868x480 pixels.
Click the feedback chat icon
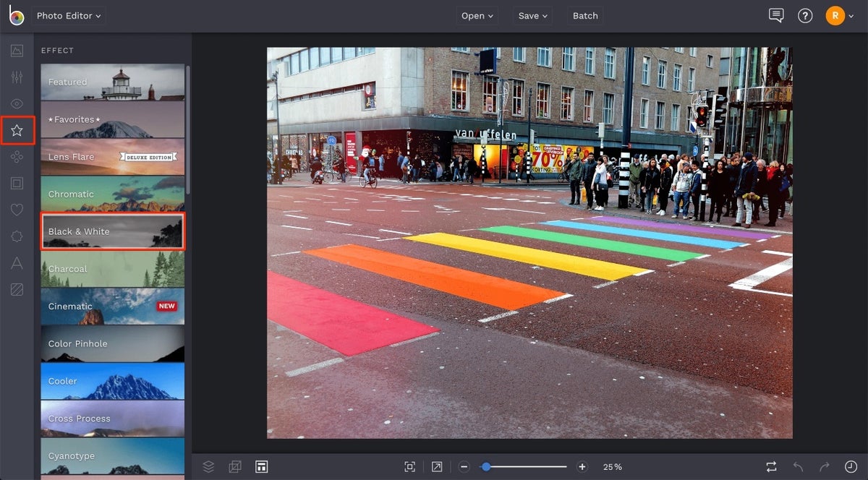click(775, 15)
